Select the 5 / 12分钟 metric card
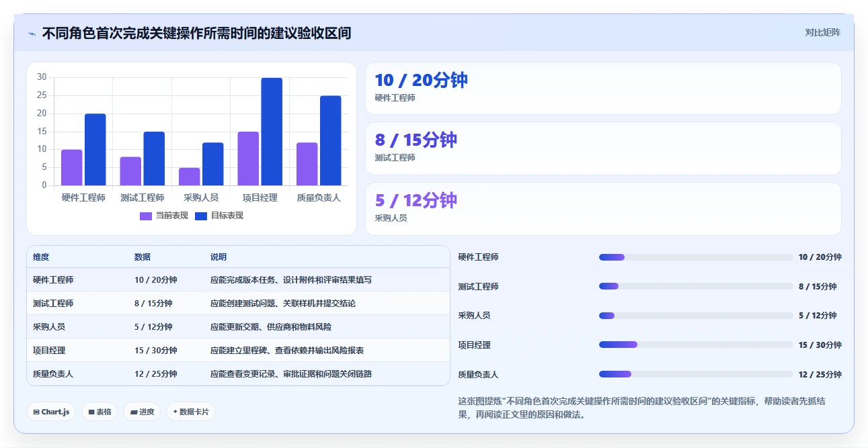Screen dimensions: 868x448 point(603,209)
